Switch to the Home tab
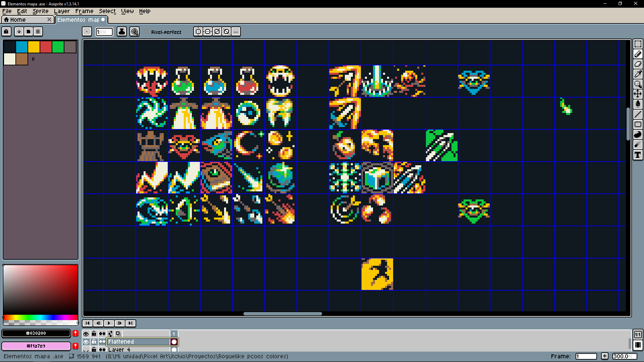 (x=18, y=20)
